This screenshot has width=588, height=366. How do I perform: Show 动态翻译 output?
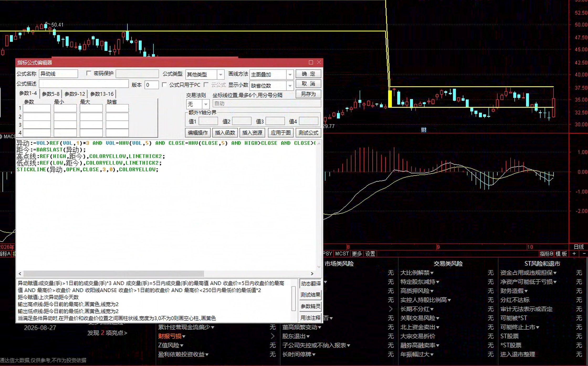pyautogui.click(x=311, y=284)
